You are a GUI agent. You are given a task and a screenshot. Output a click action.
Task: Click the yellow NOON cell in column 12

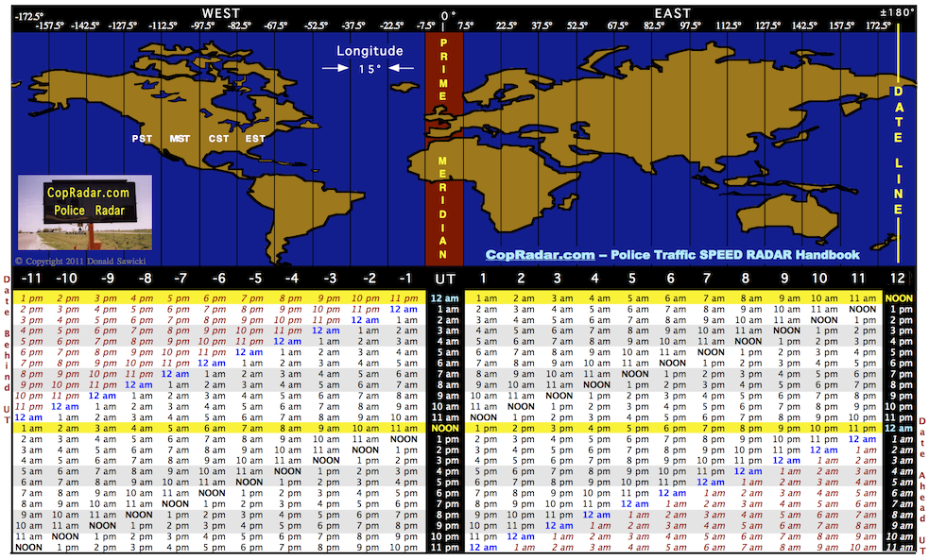pyautogui.click(x=899, y=298)
